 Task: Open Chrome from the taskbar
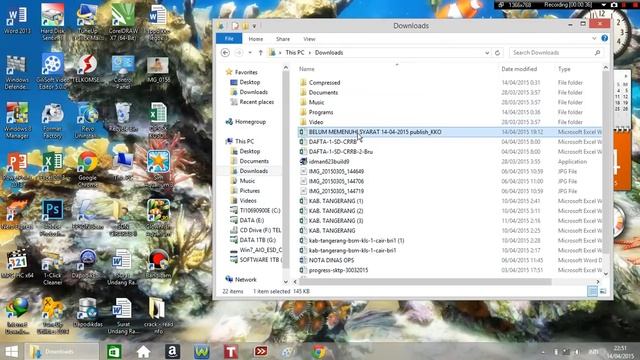pos(319,351)
